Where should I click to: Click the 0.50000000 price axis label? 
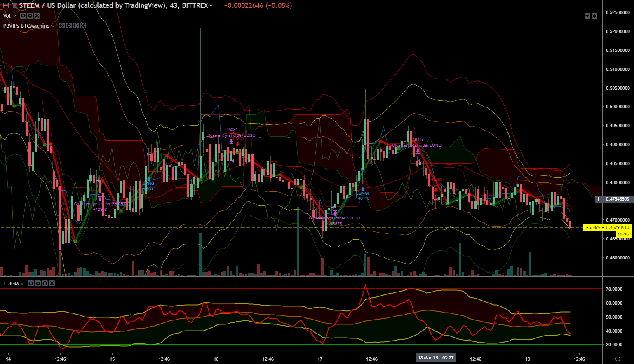(x=618, y=107)
